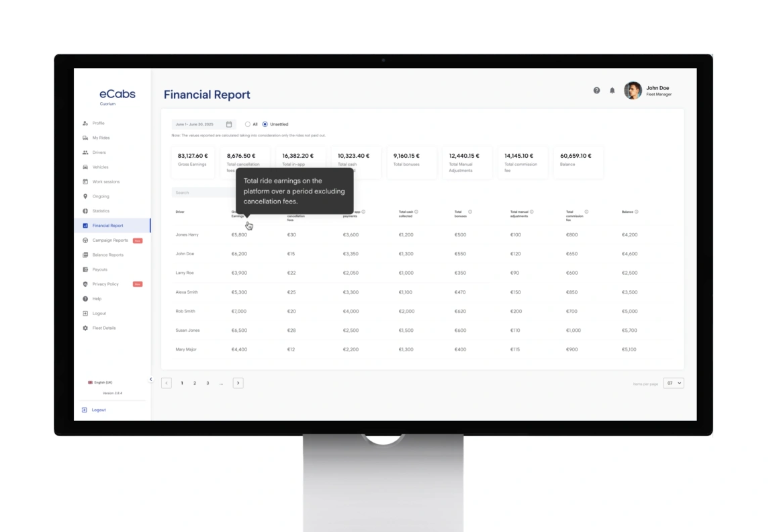Viewport: 771px width, 532px height.
Task: Select the Unsettled radio button
Action: point(265,124)
